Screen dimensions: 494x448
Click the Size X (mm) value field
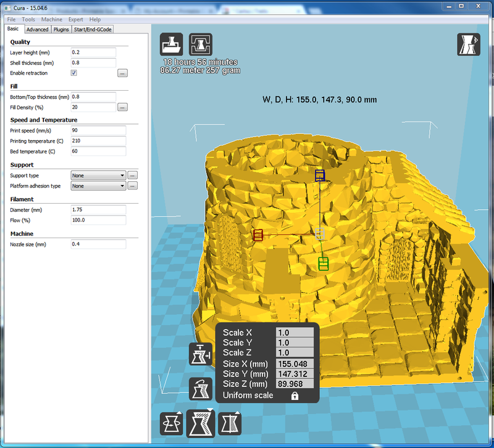[x=295, y=363]
